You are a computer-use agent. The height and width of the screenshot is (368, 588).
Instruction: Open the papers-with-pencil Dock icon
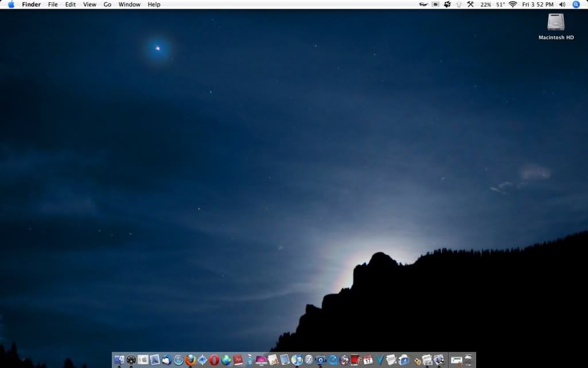coord(273,360)
